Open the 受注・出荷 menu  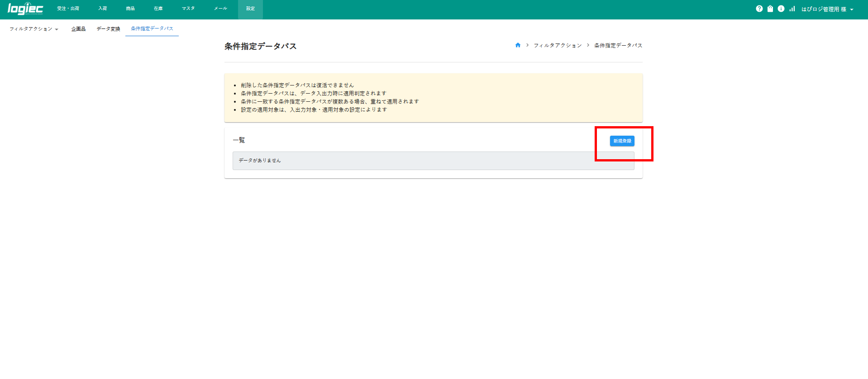[68, 9]
